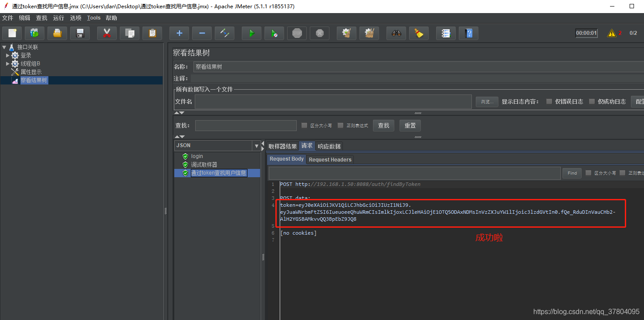Click the 重置 reset button
Screen dimensions: 644x320
[x=410, y=125]
